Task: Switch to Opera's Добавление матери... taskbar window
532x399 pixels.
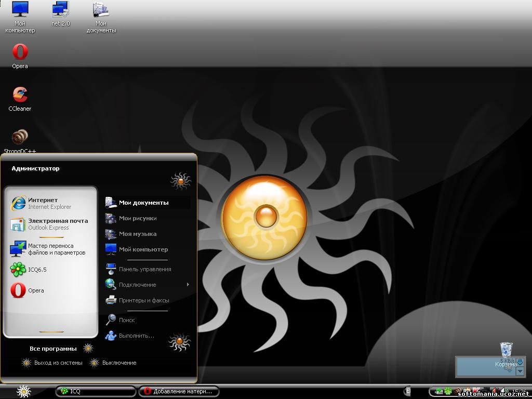Action: coord(179,392)
